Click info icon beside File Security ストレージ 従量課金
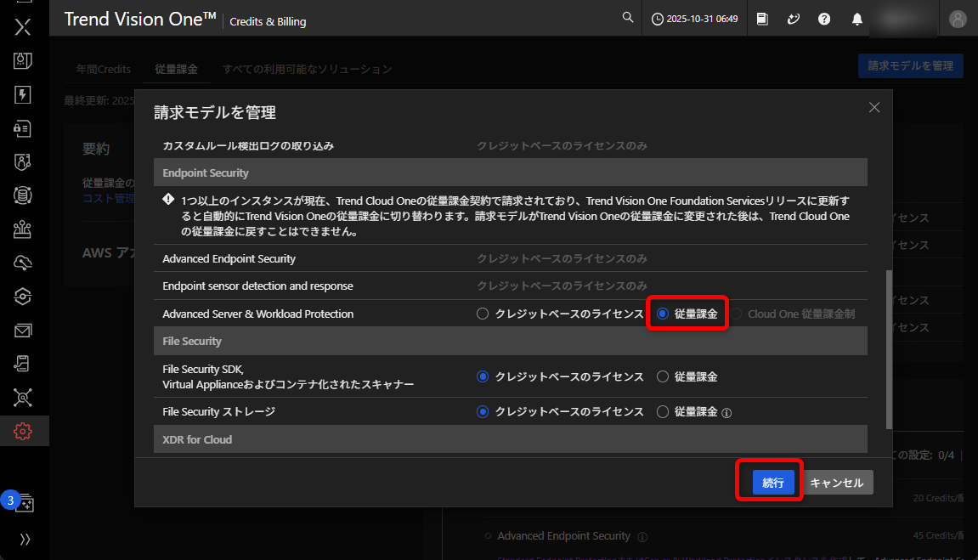 726,413
